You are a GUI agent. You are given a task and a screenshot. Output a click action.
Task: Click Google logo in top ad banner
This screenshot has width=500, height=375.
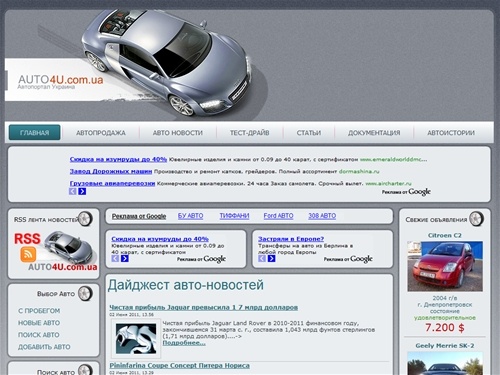[x=420, y=192]
